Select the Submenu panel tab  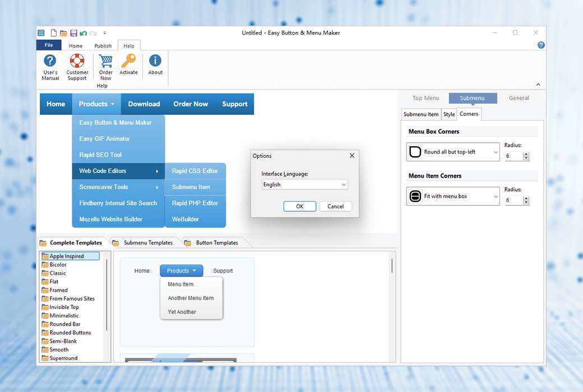coord(472,98)
